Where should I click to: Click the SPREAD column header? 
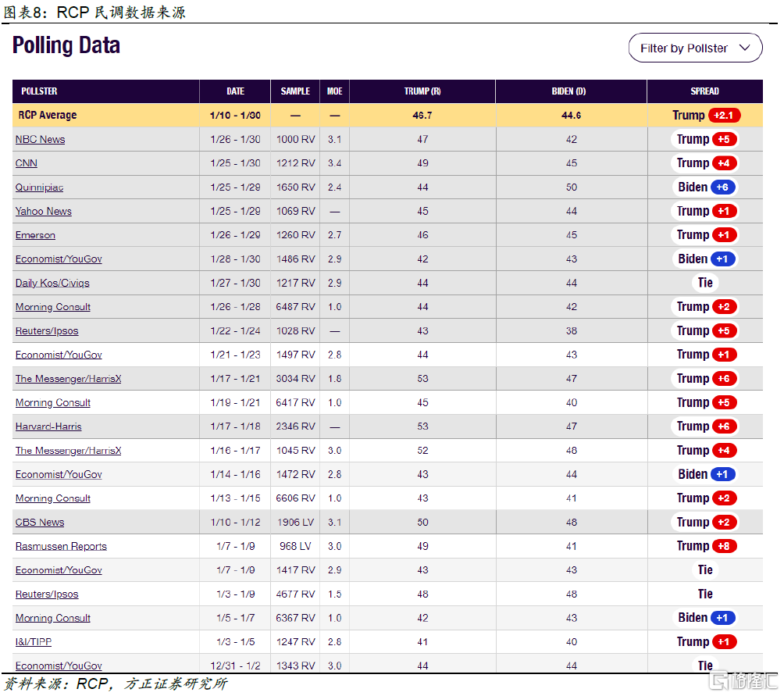point(704,91)
